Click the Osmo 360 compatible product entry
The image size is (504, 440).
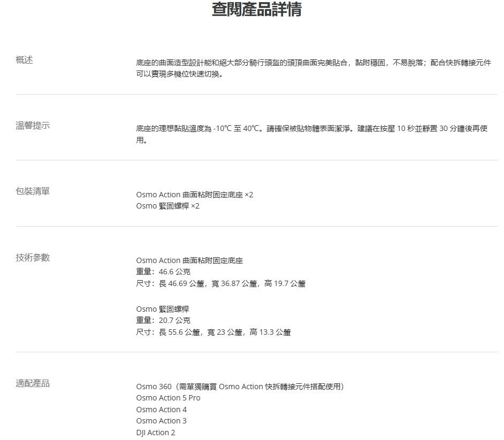click(240, 387)
